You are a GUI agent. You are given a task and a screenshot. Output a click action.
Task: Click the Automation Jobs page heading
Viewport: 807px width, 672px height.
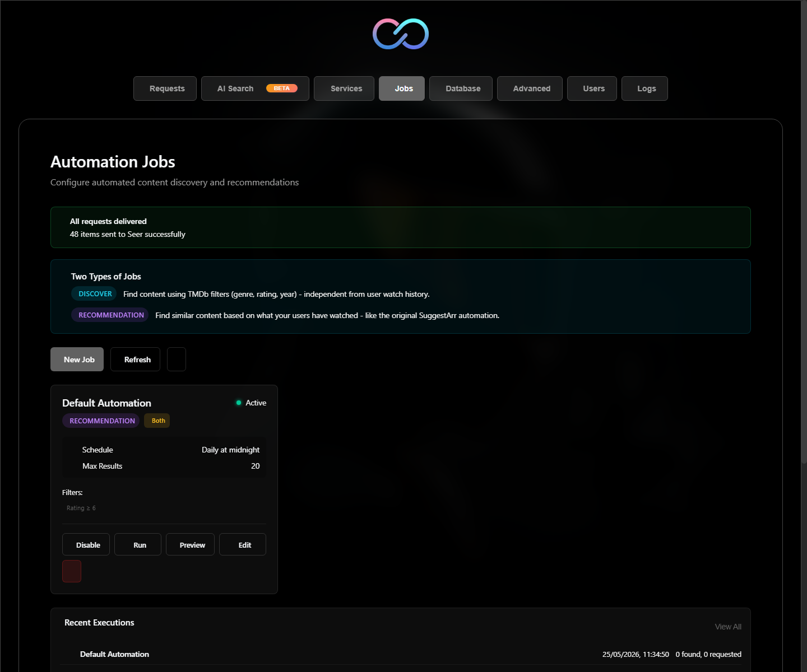[x=113, y=162]
